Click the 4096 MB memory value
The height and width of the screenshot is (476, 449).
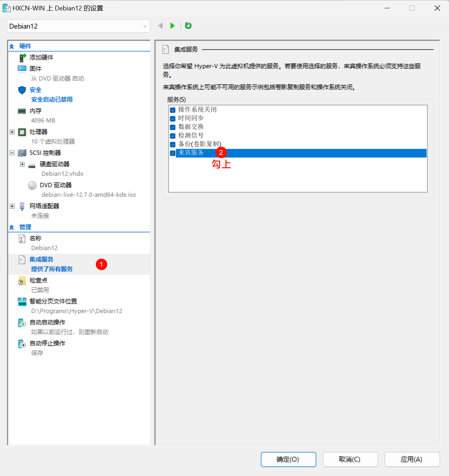[43, 121]
